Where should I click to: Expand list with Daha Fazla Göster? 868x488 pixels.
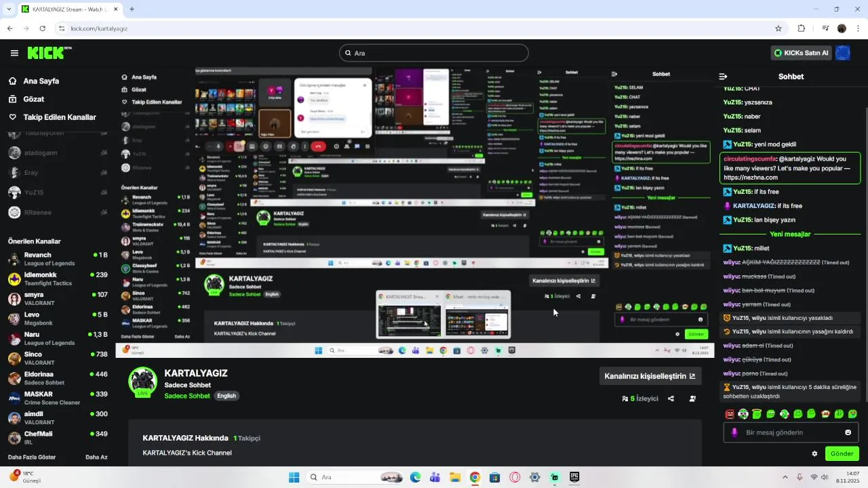coord(32,457)
